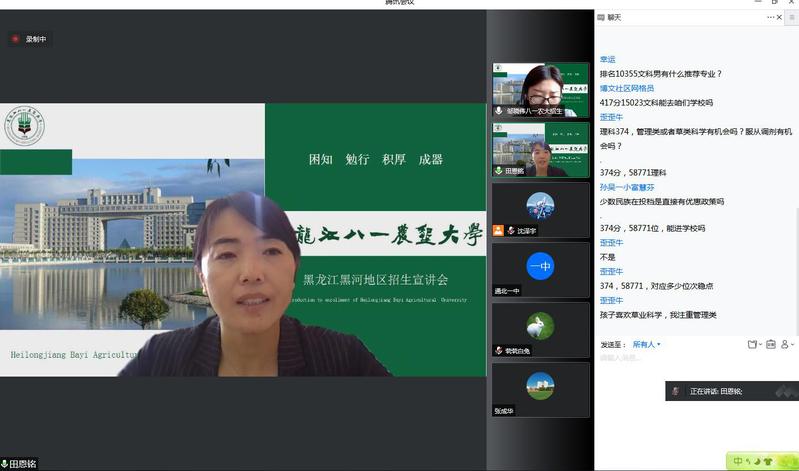Image resolution: width=799 pixels, height=471 pixels.
Task: Click the red recording indicator 录制中
Action: coord(30,39)
